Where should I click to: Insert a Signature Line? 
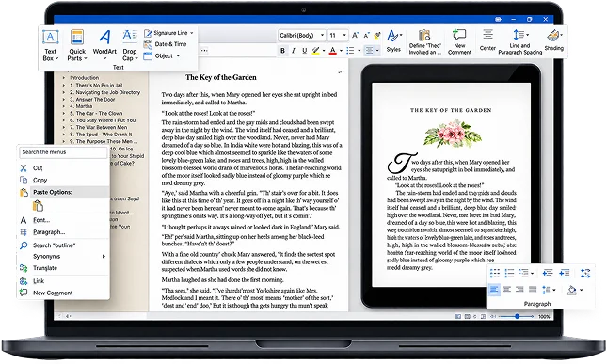[x=168, y=33]
